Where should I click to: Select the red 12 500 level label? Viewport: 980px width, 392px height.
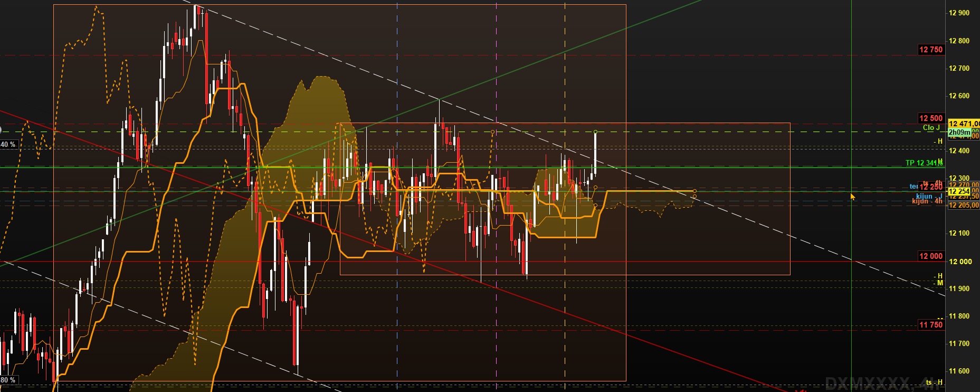930,118
